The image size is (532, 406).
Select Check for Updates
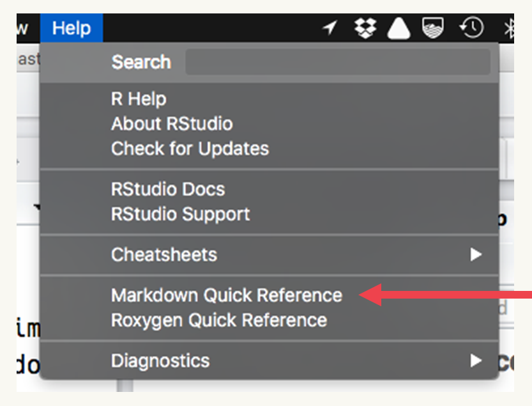pos(190,149)
